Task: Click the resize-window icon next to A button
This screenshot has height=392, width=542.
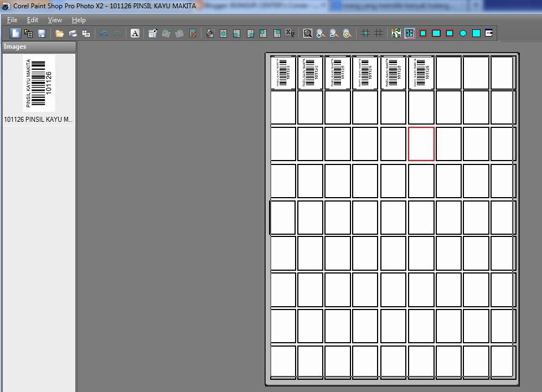Action: coord(152,33)
